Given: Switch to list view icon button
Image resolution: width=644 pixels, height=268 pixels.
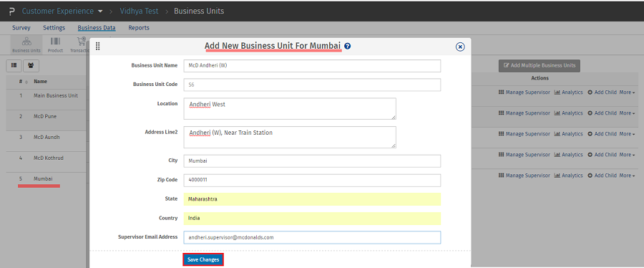Looking at the screenshot, I should tap(14, 65).
